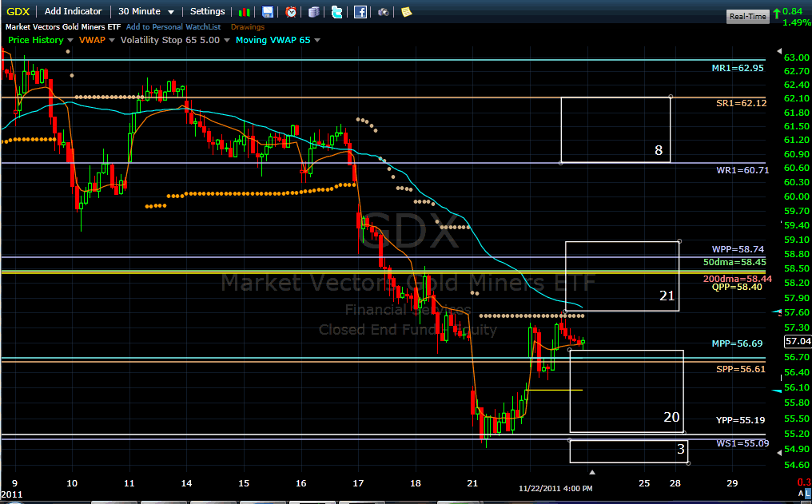This screenshot has width=812, height=504.
Task: Click the floppy disk save icon
Action: (268, 12)
